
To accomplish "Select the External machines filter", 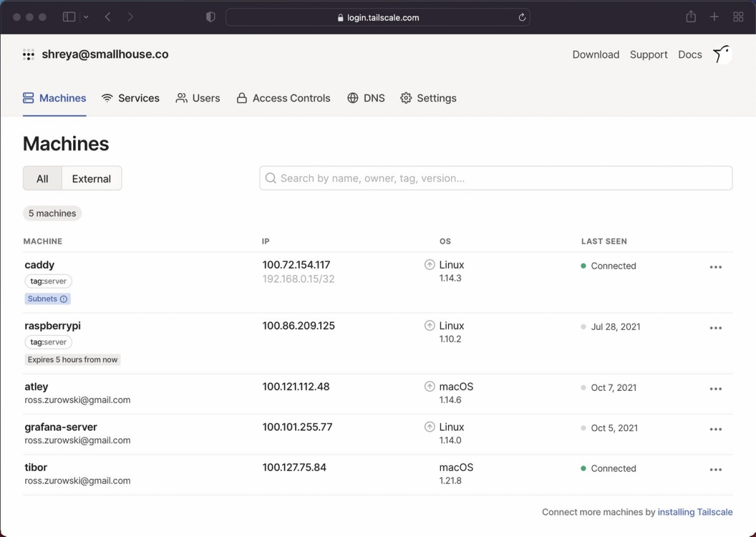I will click(x=91, y=179).
